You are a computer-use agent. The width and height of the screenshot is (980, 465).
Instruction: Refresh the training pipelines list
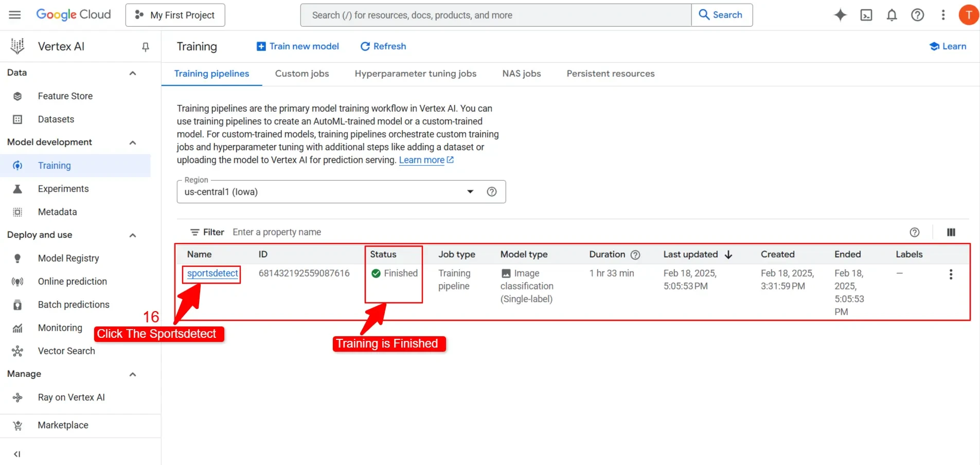383,46
